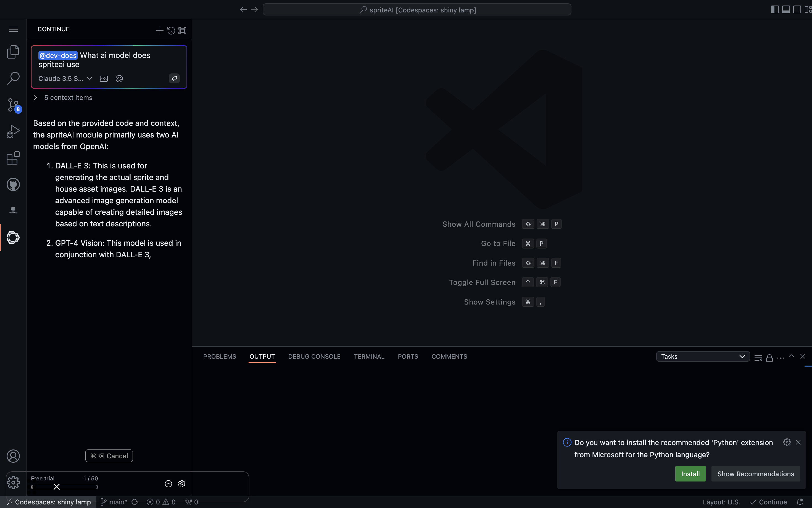Open the Claude 3.5 model dropdown
This screenshot has height=508, width=812.
click(65, 79)
